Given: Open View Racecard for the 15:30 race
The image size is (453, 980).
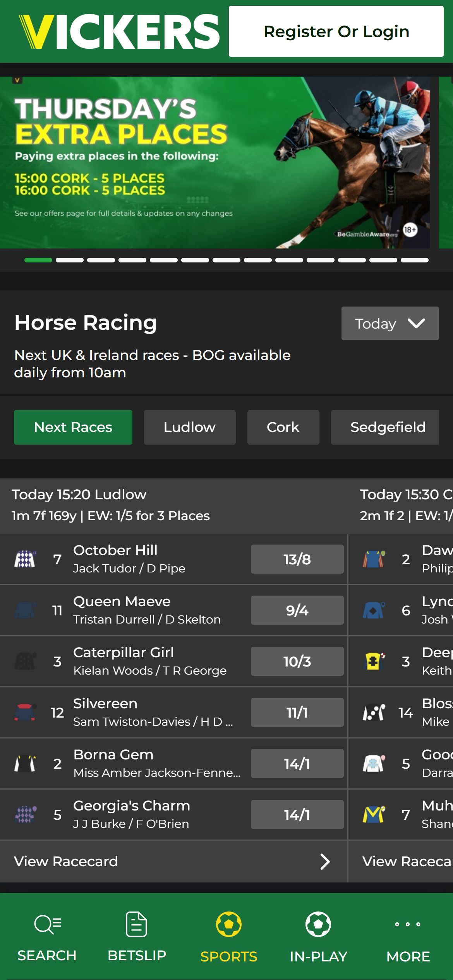Looking at the screenshot, I should pos(401,862).
